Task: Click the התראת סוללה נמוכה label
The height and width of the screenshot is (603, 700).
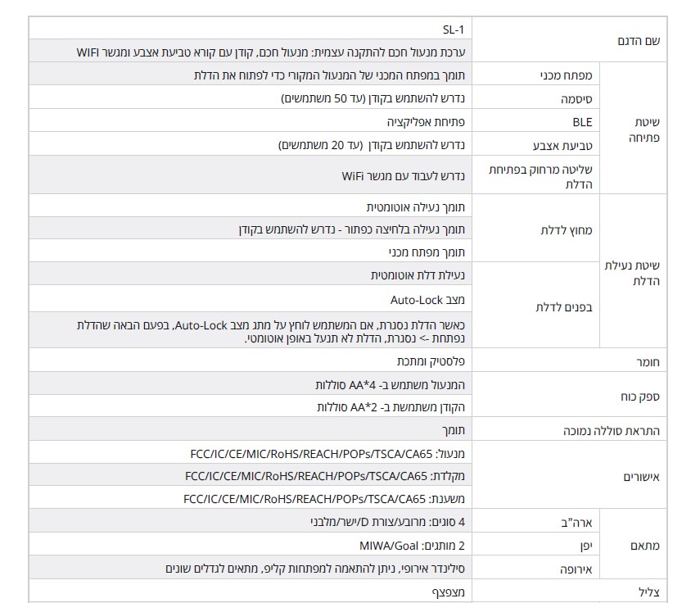Action: pos(610,431)
